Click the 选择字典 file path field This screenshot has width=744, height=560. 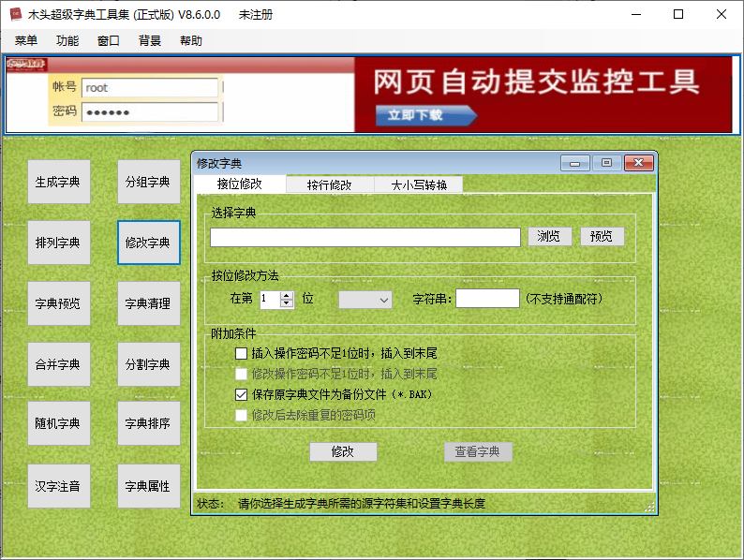click(365, 238)
